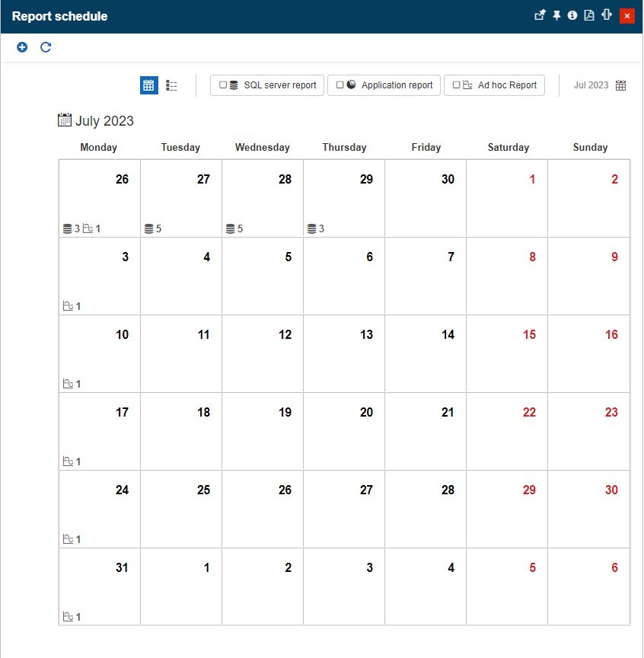Image resolution: width=644 pixels, height=658 pixels.
Task: Toggle the Ad hoc Report checkbox
Action: [x=455, y=85]
